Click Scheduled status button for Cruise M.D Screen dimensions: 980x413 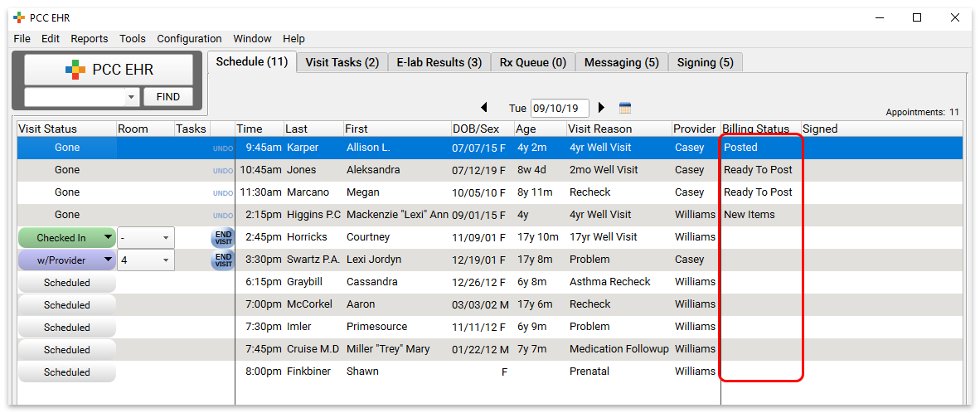point(67,350)
